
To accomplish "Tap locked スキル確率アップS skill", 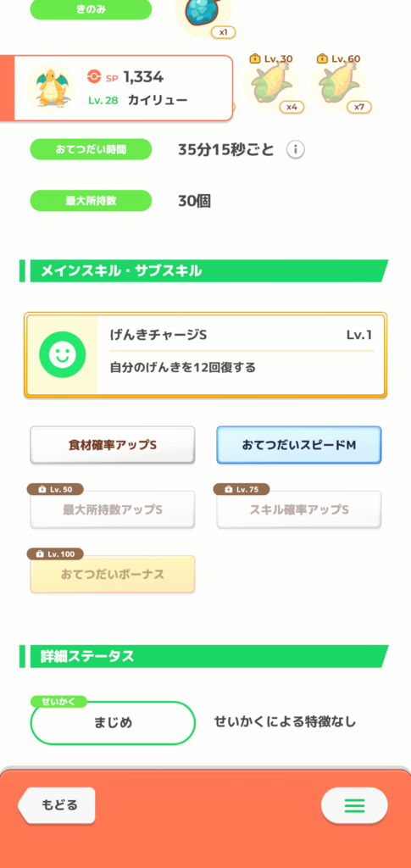I will coord(298,509).
